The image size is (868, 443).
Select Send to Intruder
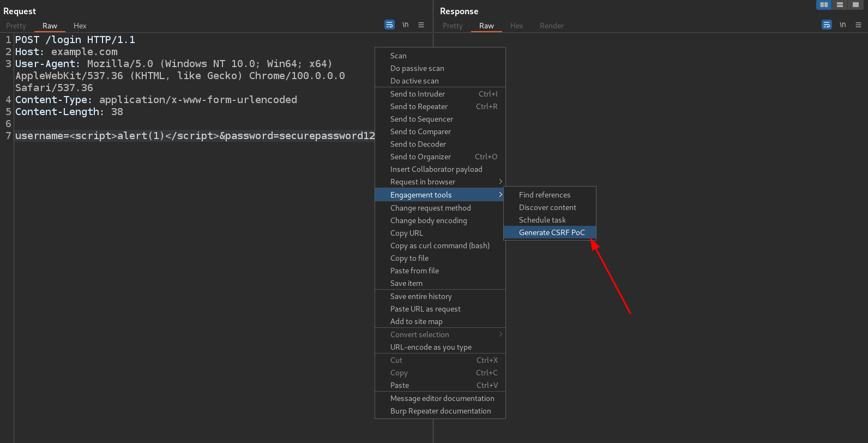point(440,94)
